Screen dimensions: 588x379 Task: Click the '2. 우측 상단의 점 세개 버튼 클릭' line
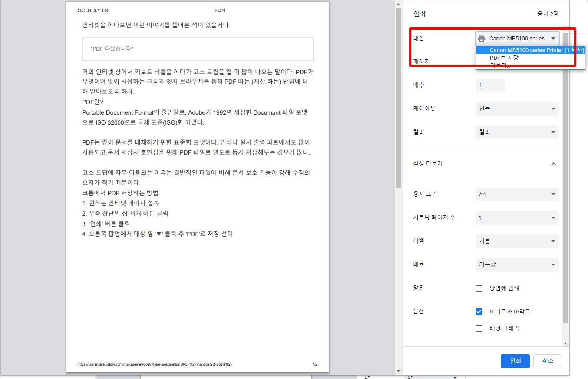tap(125, 214)
